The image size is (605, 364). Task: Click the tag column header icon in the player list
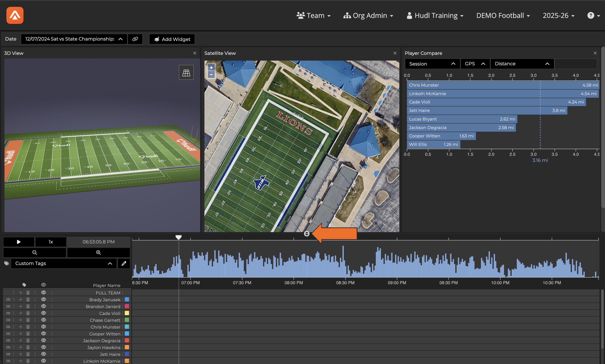(x=24, y=285)
